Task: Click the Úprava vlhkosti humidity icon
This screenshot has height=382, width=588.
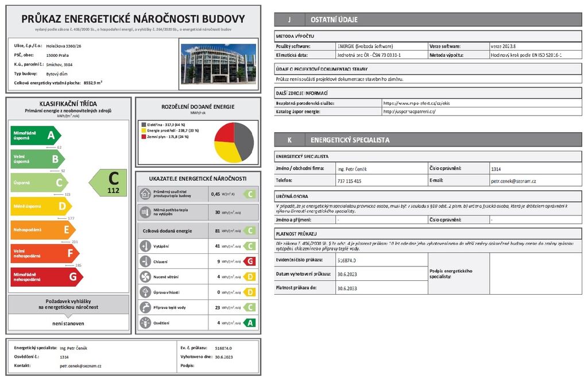Action: pyautogui.click(x=144, y=292)
